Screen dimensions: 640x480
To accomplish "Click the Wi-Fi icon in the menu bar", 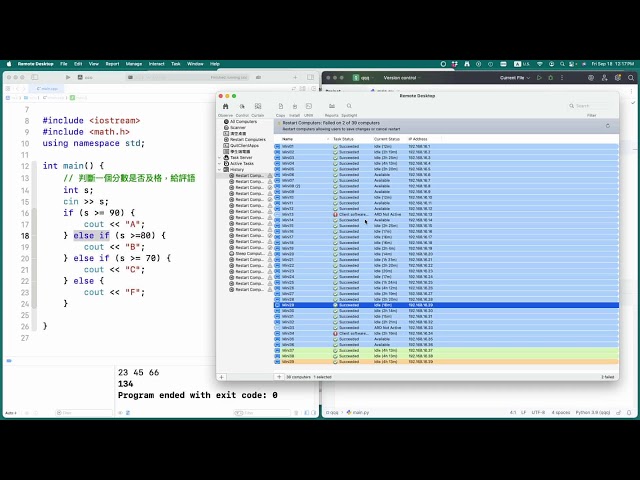I will coord(540,64).
